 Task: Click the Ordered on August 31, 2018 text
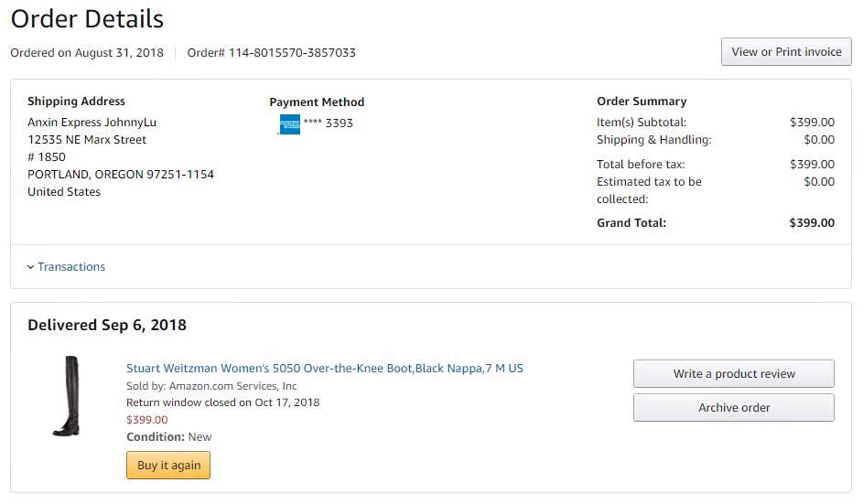pyautogui.click(x=87, y=53)
